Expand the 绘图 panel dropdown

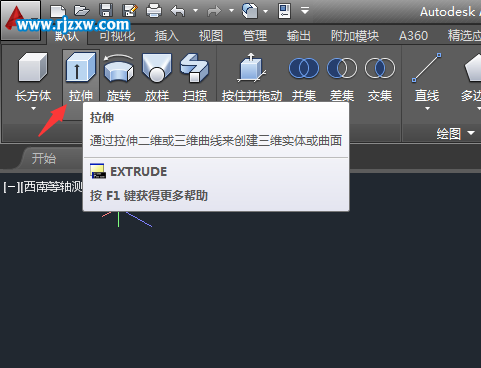[x=471, y=133]
